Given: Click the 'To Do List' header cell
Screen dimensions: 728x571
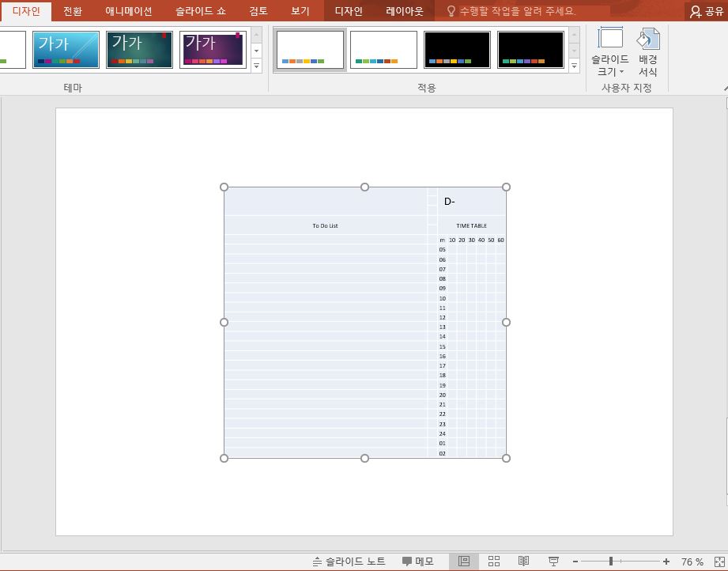Looking at the screenshot, I should coord(325,225).
